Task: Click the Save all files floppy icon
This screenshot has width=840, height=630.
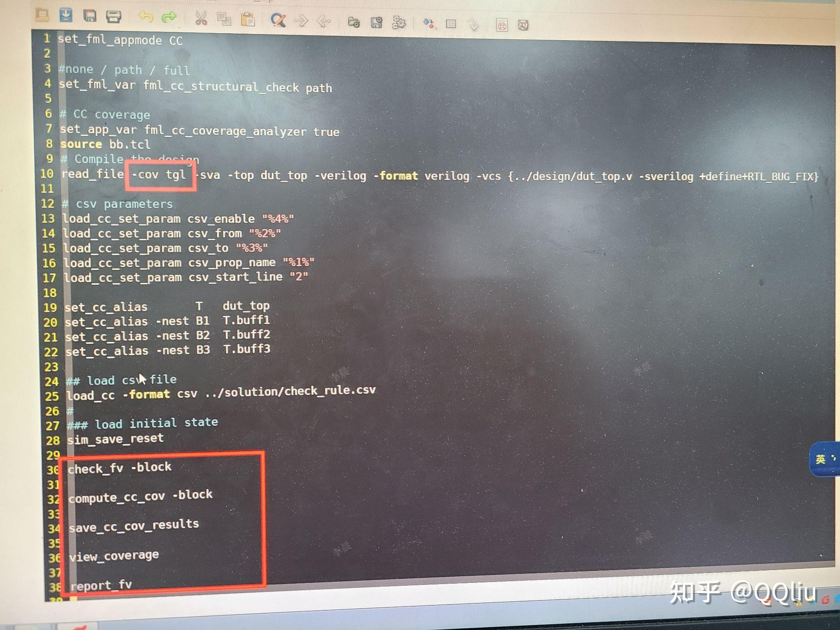Action: point(89,16)
